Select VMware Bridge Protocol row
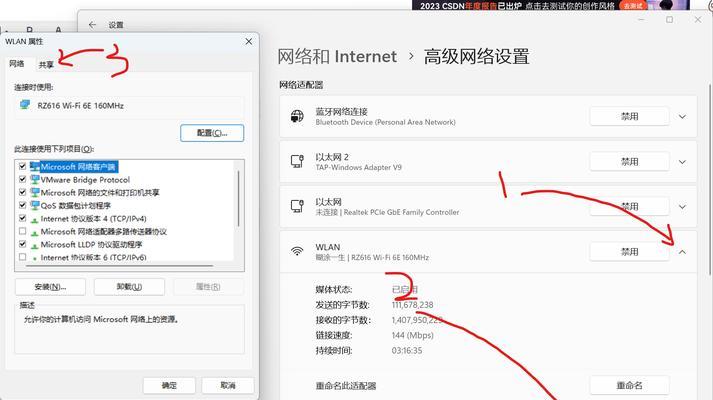The width and height of the screenshot is (713, 400). point(85,180)
